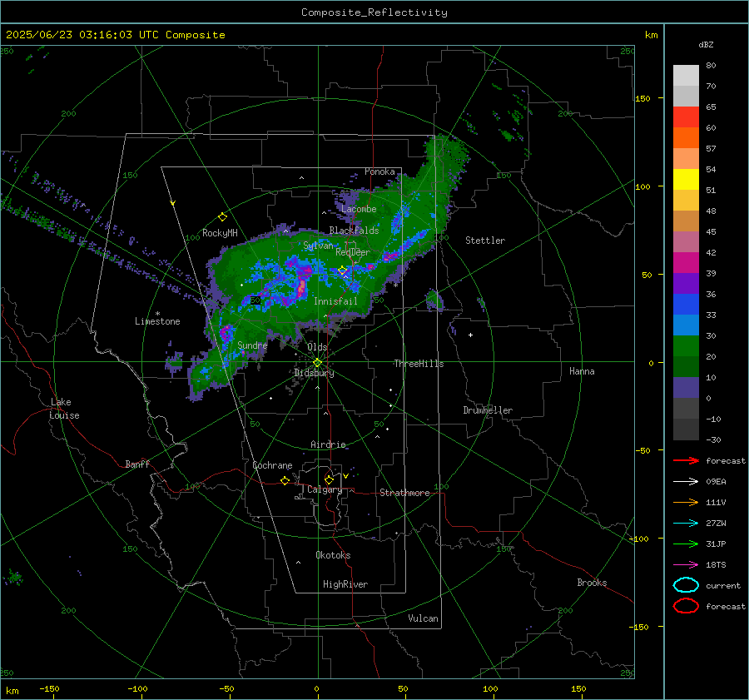
Task: Click the Sundre city label
Action: point(252,345)
